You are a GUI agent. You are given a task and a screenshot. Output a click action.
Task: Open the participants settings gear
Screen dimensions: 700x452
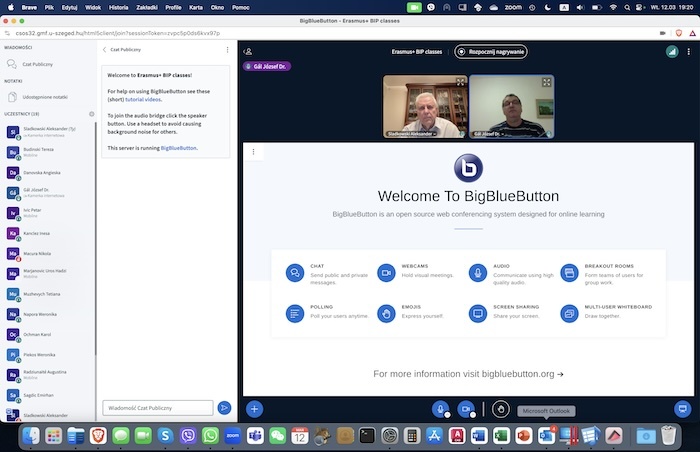[x=92, y=114]
